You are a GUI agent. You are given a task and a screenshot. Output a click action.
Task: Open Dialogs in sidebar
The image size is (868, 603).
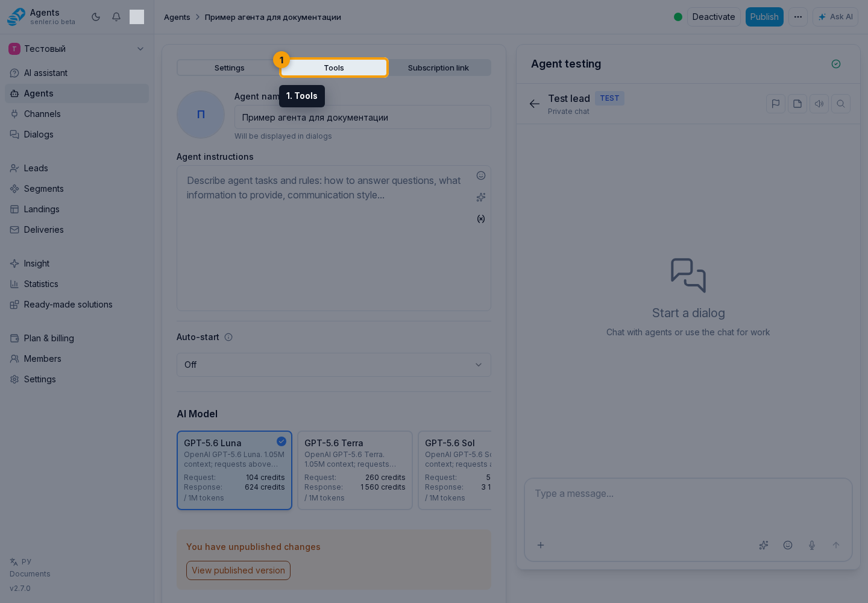click(x=77, y=134)
